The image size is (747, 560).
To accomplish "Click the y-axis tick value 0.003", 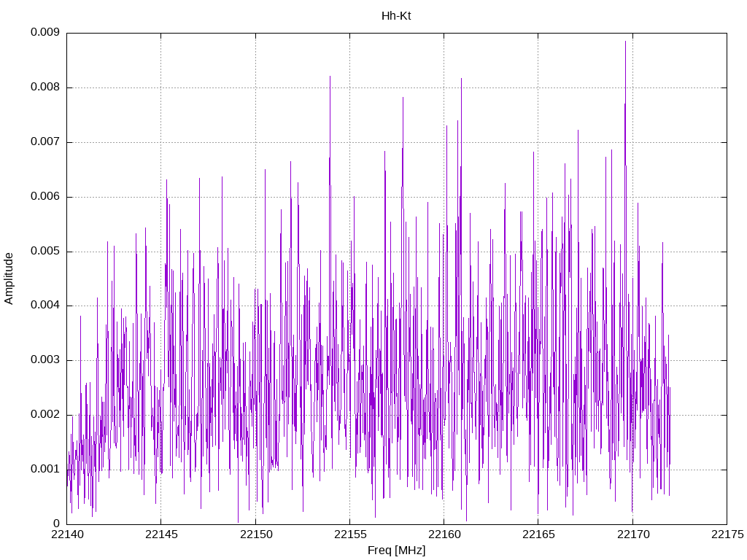I will tap(45, 359).
